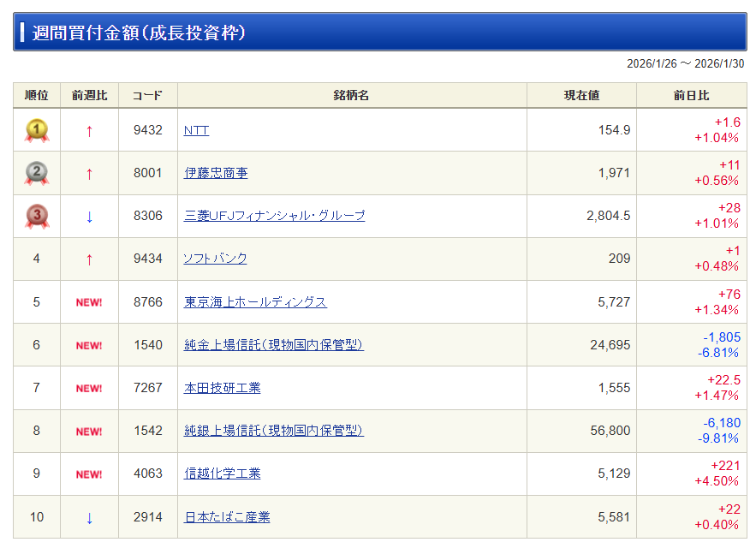Open 純銀上場信託(現物国内保管型) link
The width and height of the screenshot is (756, 548).
click(273, 431)
